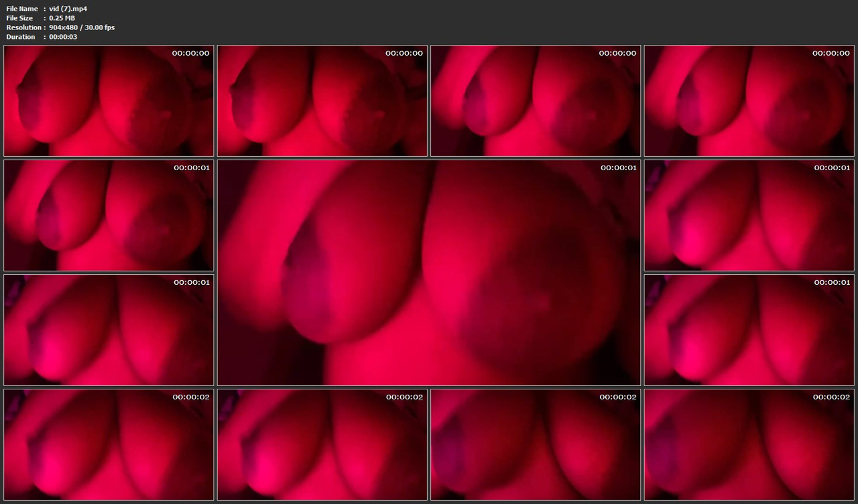Open the third-row left thumbnail
Image resolution: width=858 pixels, height=504 pixels.
point(109,329)
